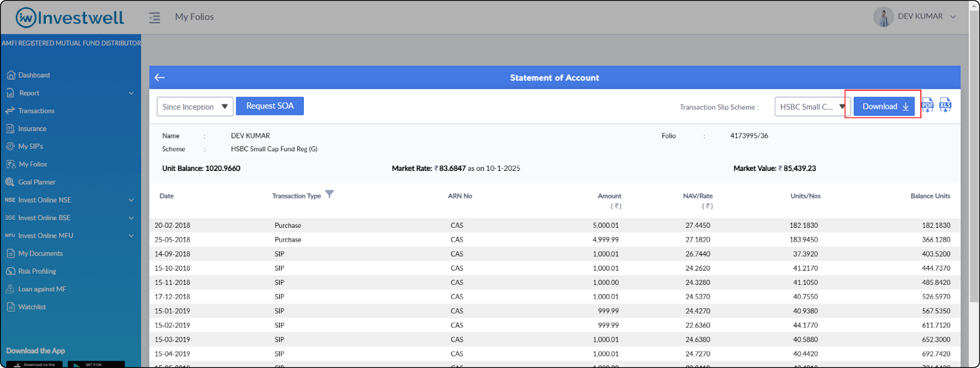
Task: Click the My Documents sidebar icon
Action: pos(10,253)
